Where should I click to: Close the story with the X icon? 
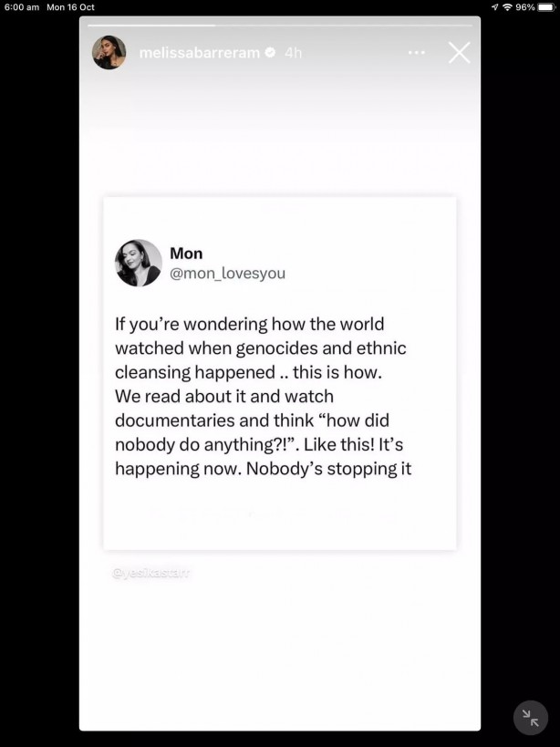[460, 53]
